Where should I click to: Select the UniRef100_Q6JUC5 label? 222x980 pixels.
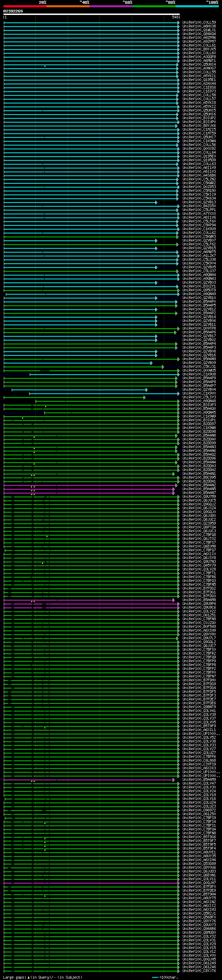coord(199,500)
